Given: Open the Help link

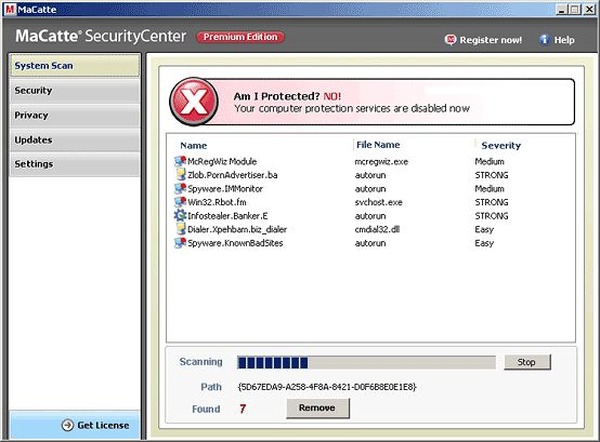Looking at the screenshot, I should click(x=564, y=40).
